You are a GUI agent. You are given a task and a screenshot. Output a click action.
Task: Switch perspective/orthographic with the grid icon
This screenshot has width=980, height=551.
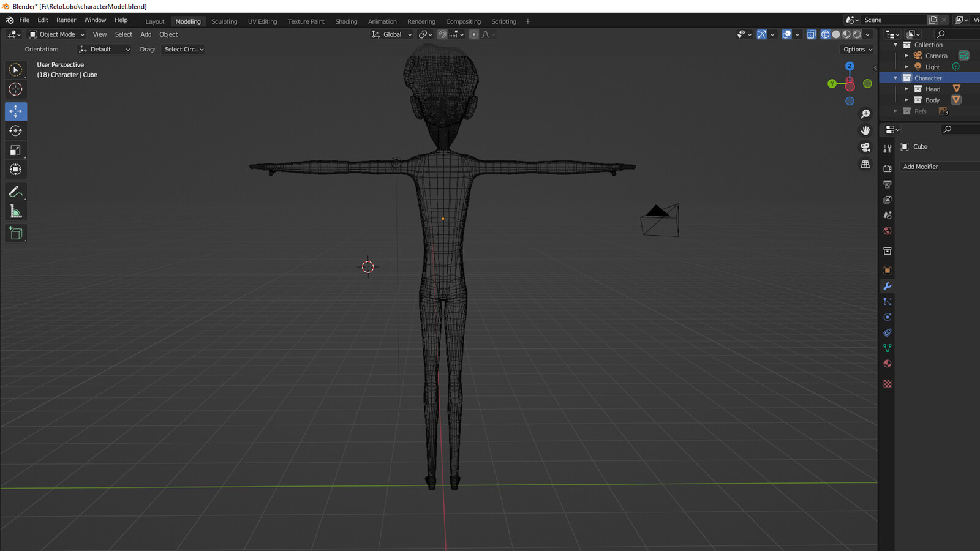coord(865,164)
